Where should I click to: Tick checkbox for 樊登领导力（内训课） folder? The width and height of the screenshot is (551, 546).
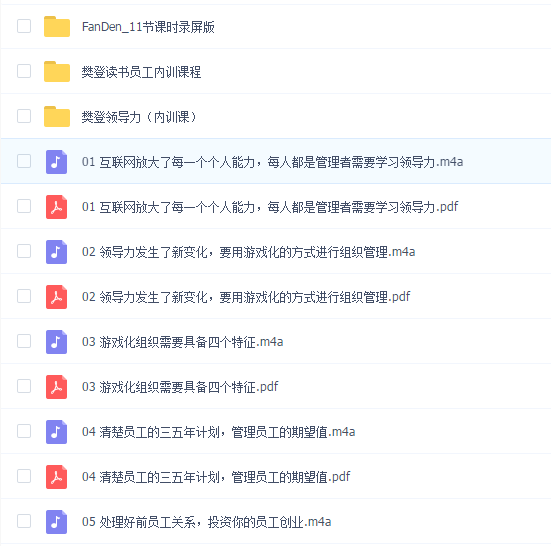click(x=24, y=116)
